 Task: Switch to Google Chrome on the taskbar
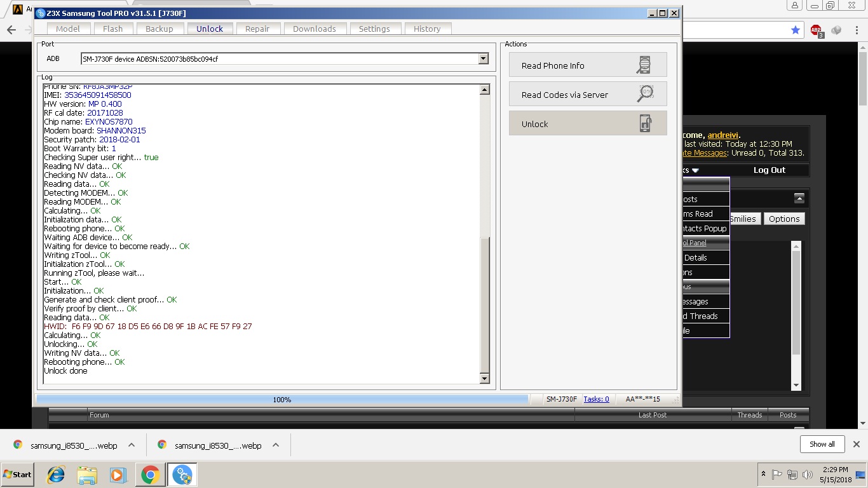(150, 475)
